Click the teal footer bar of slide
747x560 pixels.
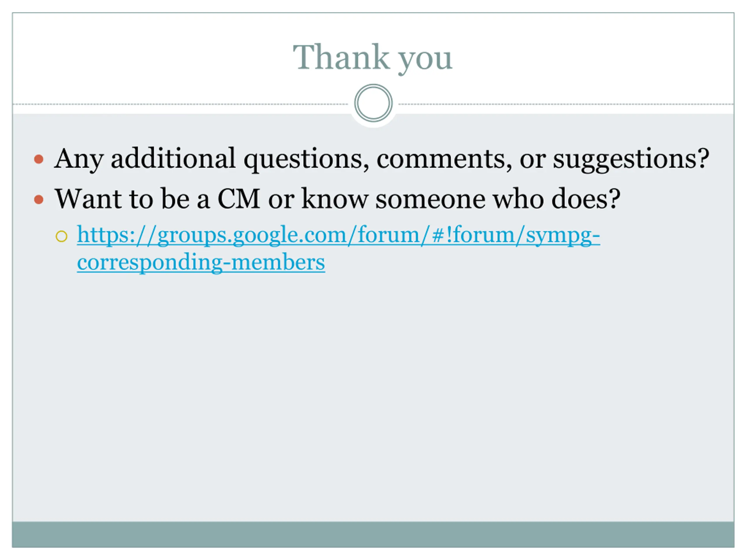click(373, 534)
